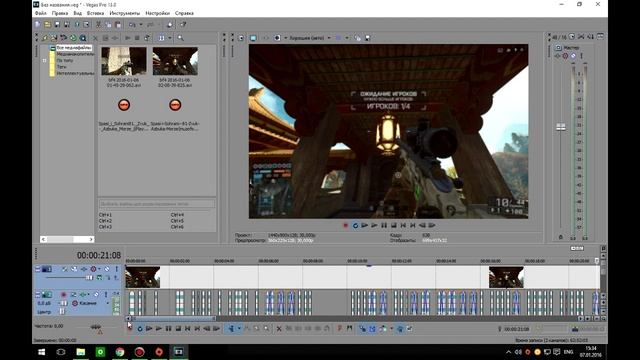Toggle Enable Snapping in timeline toolbar
Screen dimensions: 640x360
coord(362,329)
